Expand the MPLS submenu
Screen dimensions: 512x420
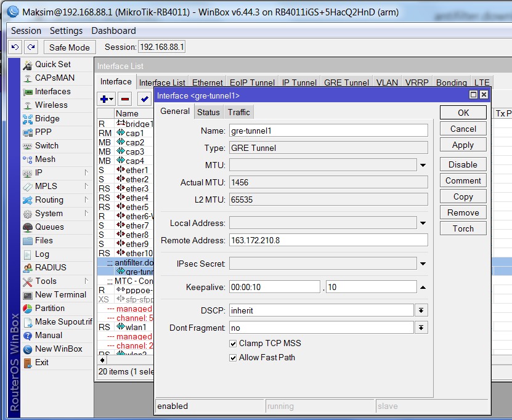pyautogui.click(x=86, y=187)
